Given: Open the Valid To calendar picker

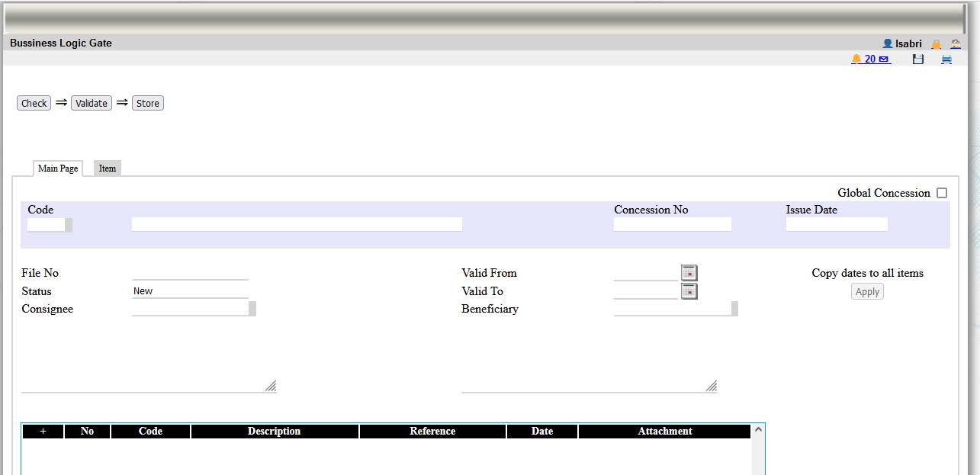Looking at the screenshot, I should tap(689, 291).
